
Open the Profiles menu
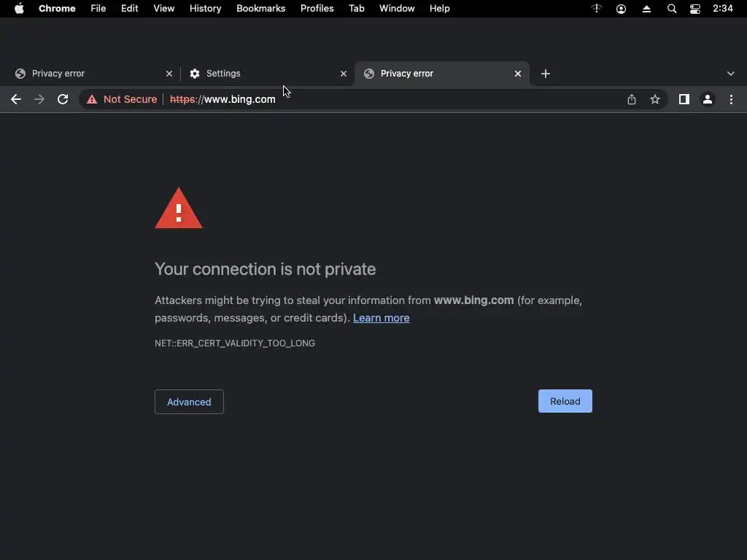(x=317, y=9)
